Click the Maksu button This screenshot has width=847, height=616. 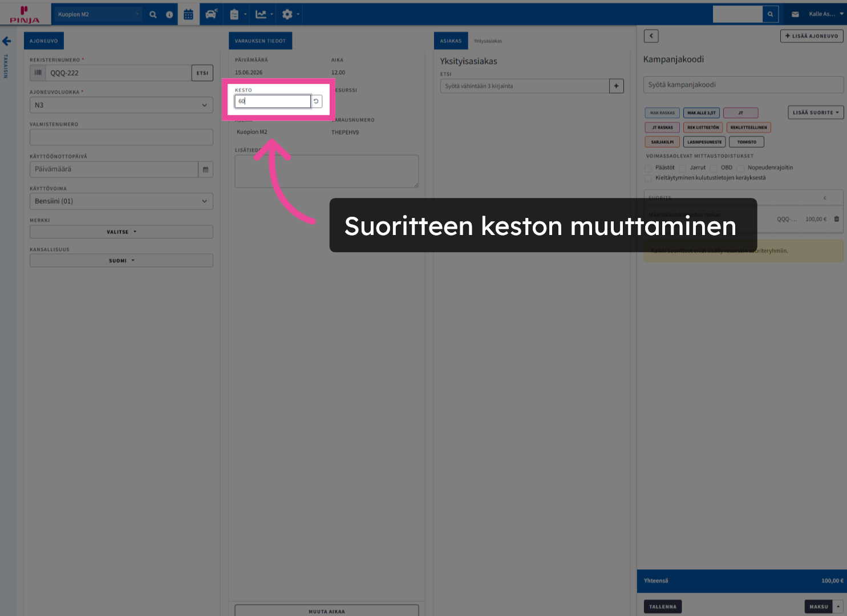click(818, 606)
